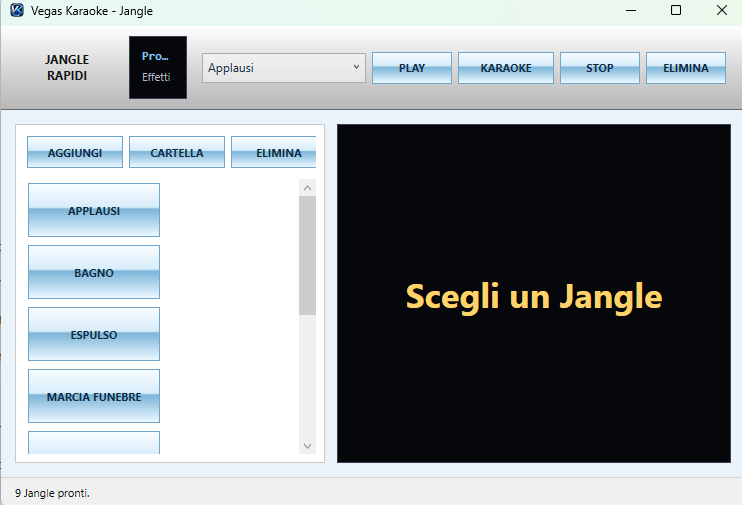Close the Vegas Karaoke Jangle window
Image resolution: width=742 pixels, height=505 pixels.
tap(721, 10)
